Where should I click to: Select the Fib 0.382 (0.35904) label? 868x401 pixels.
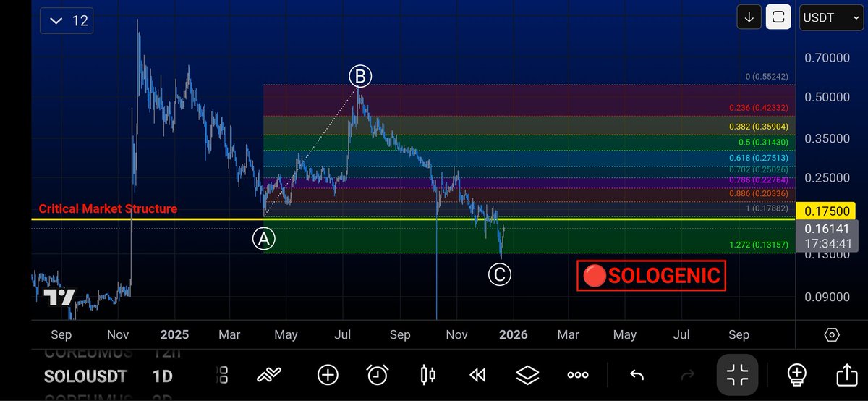point(759,127)
